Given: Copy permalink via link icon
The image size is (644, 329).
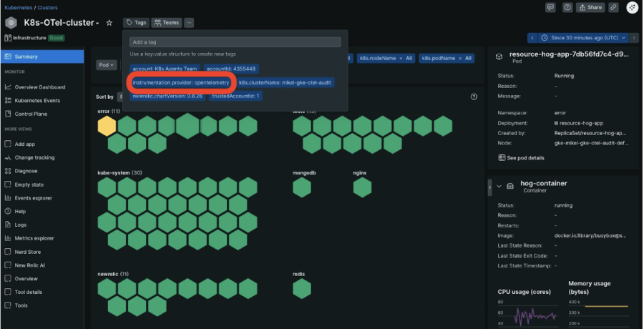Looking at the screenshot, I should [614, 7].
